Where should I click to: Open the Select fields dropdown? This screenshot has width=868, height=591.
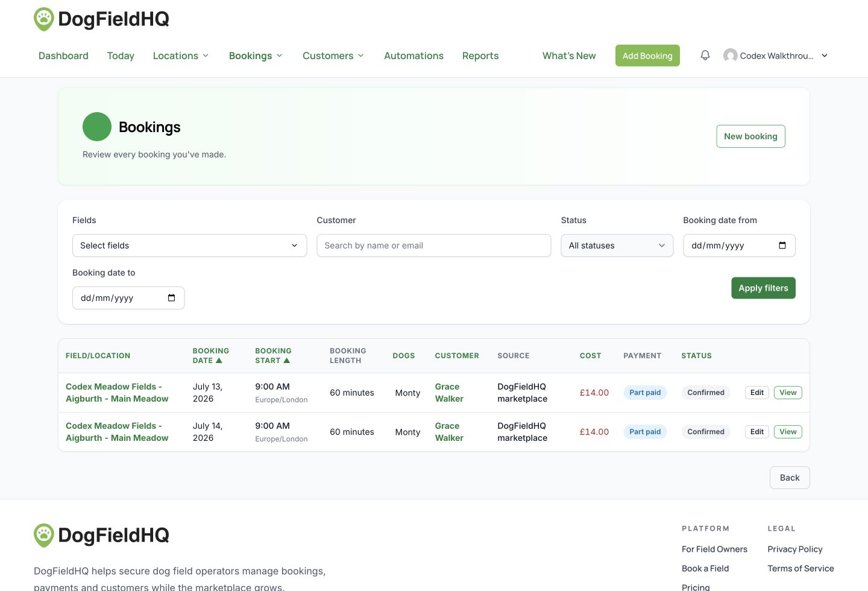tap(189, 245)
